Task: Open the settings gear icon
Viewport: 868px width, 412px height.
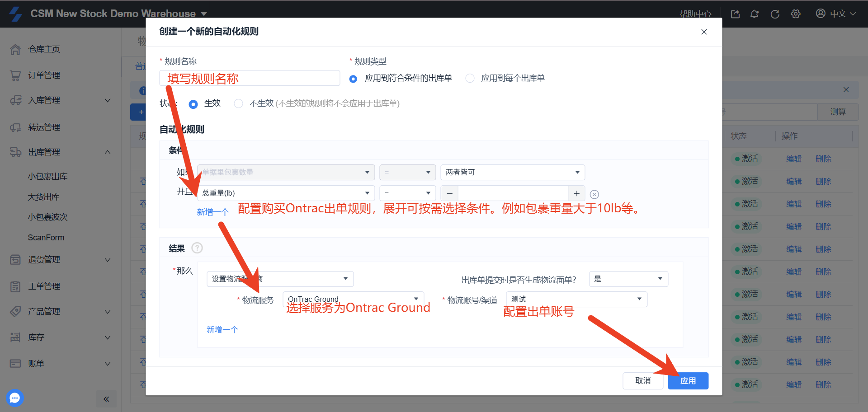Action: (x=796, y=14)
